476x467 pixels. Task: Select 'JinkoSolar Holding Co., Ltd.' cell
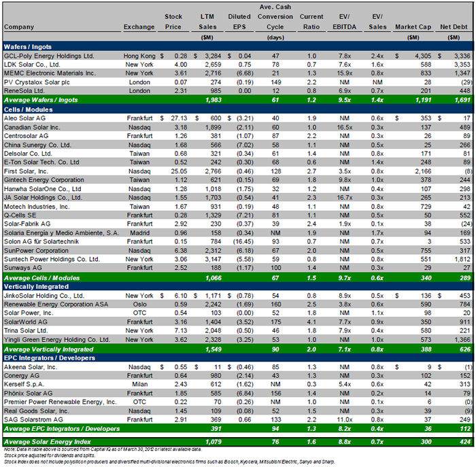[x=44, y=296]
